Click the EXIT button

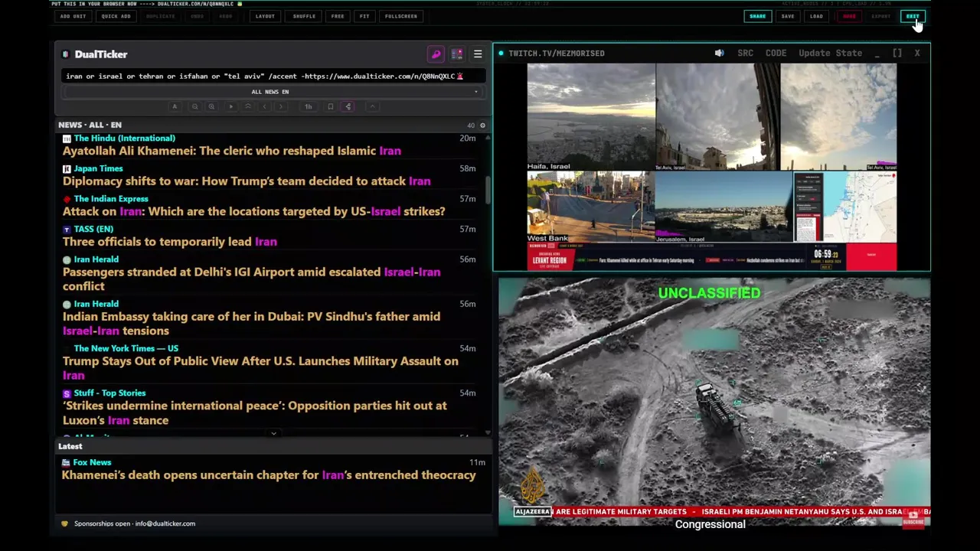pos(913,16)
